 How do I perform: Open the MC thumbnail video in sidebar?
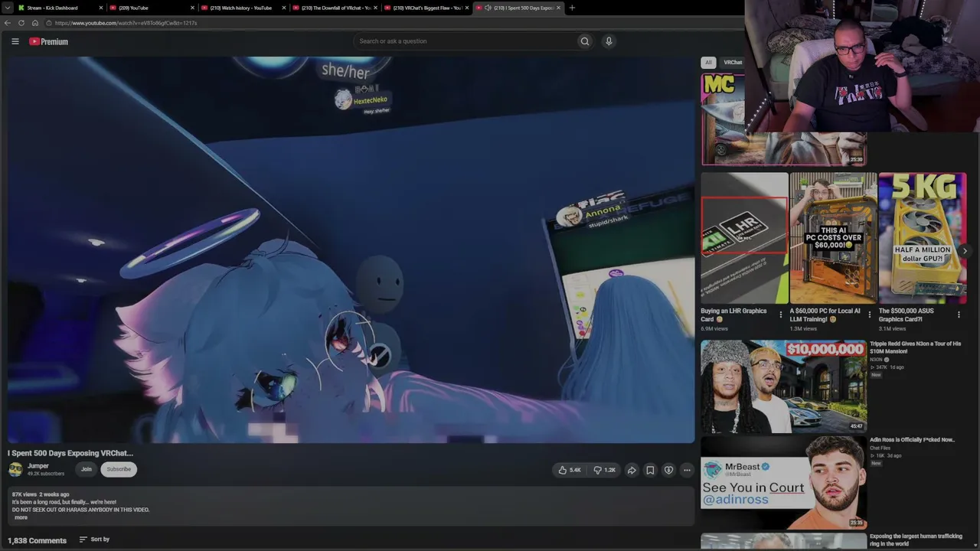point(783,119)
